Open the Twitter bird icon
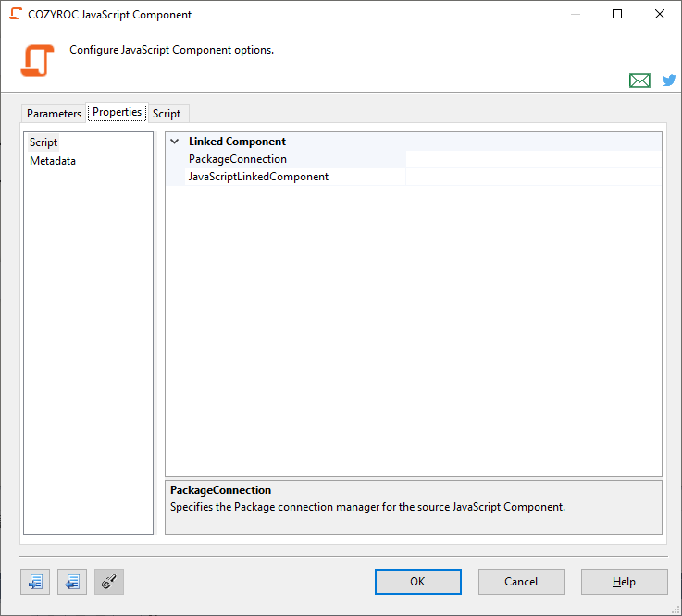682x616 pixels. (x=668, y=80)
